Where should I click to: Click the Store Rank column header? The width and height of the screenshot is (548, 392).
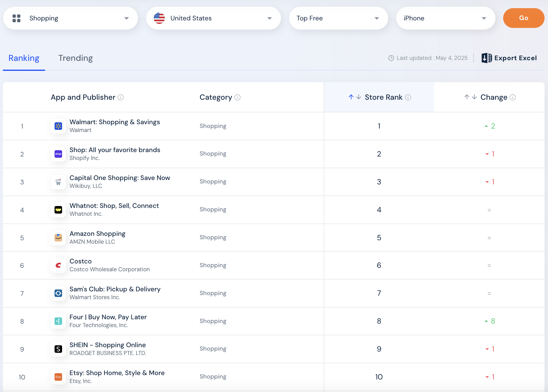(384, 98)
